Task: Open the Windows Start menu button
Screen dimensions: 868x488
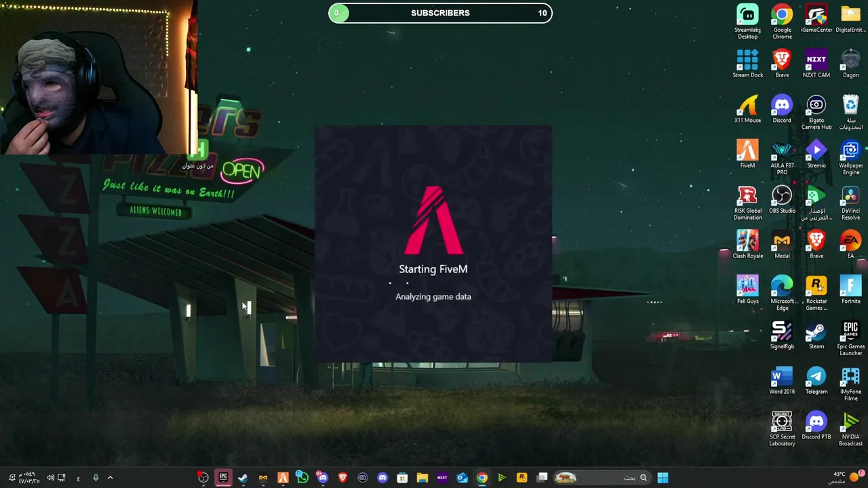Action: 663,478
